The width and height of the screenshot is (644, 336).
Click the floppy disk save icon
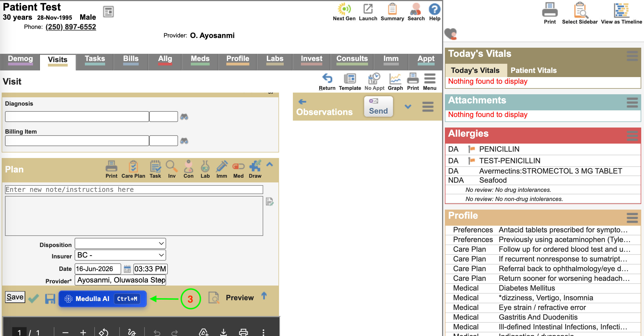click(50, 299)
